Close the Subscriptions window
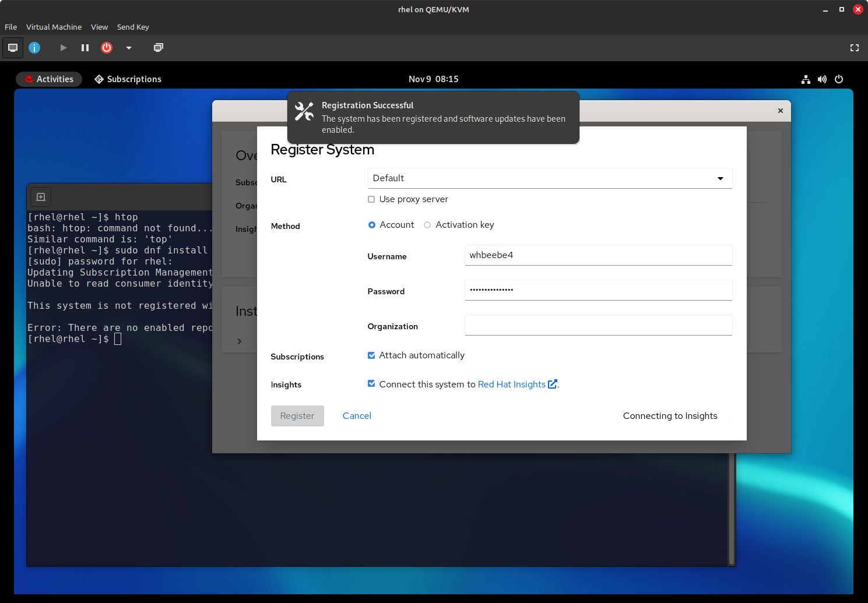868x603 pixels. pos(781,111)
